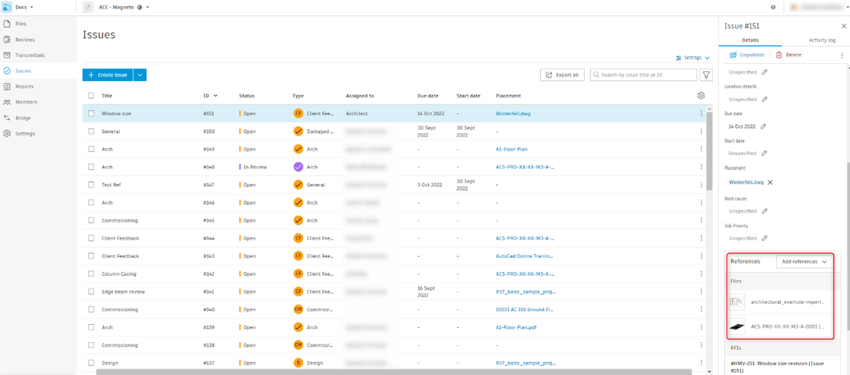The image size is (850, 375).
Task: Switch to the Activity log tab
Action: 822,40
